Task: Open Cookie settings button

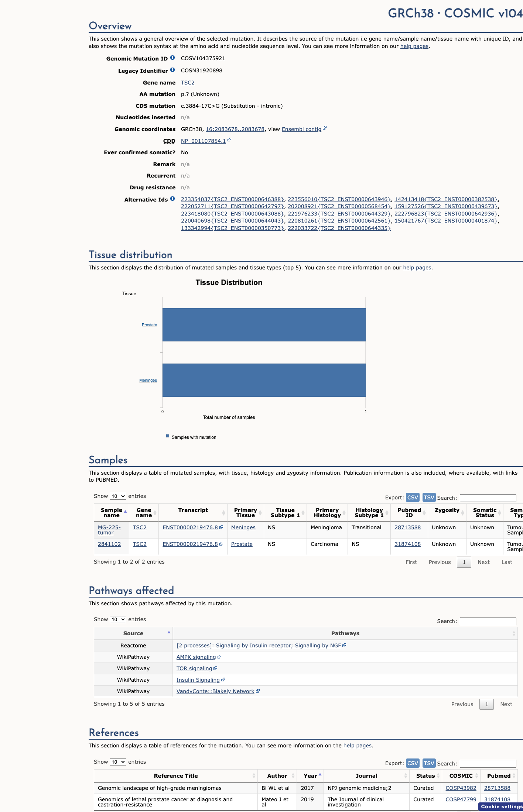Action: (x=501, y=807)
